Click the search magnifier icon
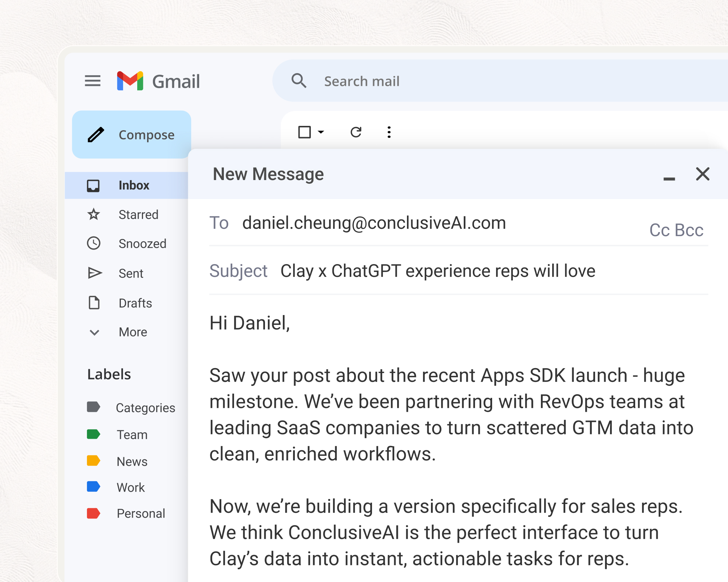 point(298,81)
